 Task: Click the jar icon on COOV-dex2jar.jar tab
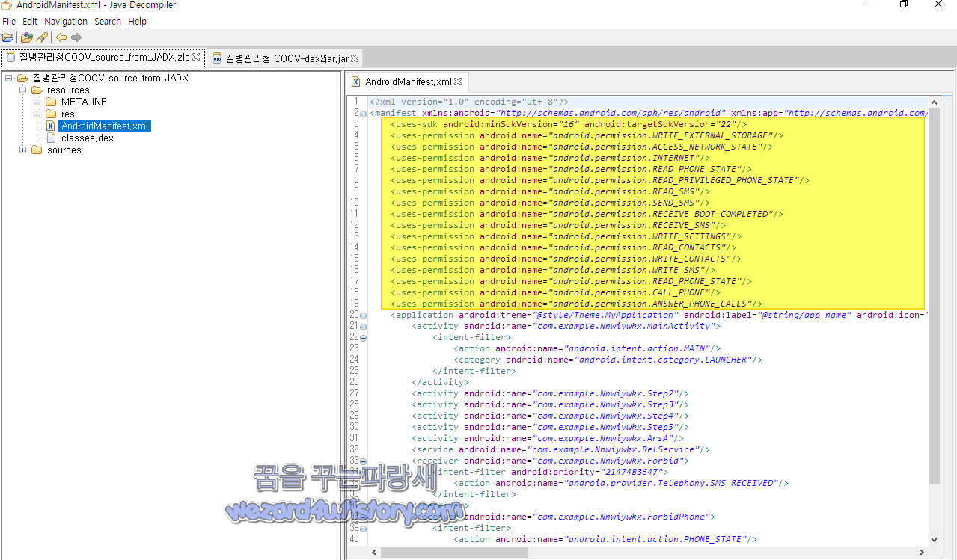pos(217,58)
